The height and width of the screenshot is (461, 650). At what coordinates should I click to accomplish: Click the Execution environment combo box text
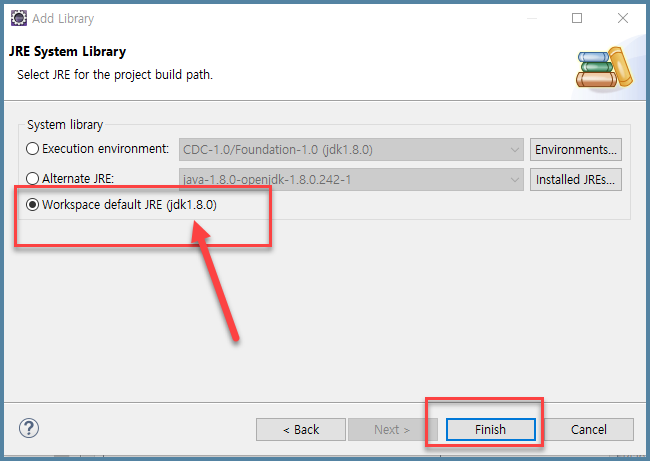[278, 150]
